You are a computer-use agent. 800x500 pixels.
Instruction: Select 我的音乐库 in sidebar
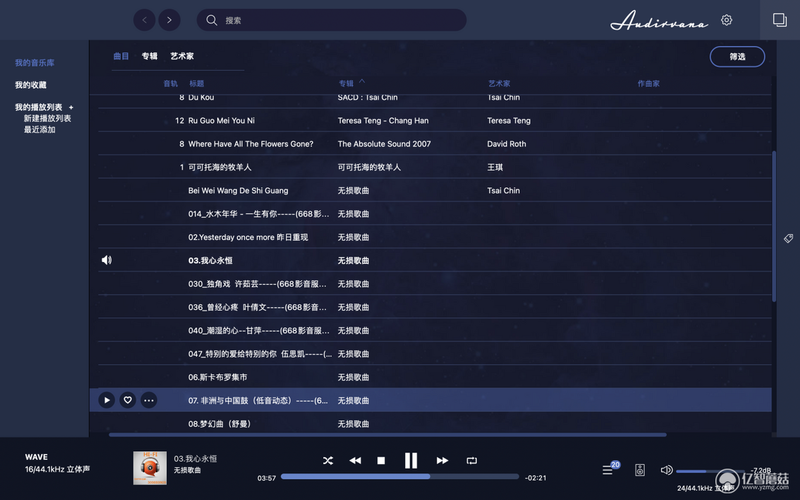[35, 63]
